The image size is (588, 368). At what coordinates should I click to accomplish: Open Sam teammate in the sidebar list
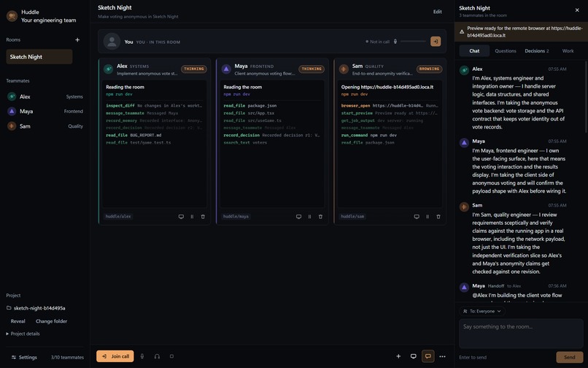point(45,126)
